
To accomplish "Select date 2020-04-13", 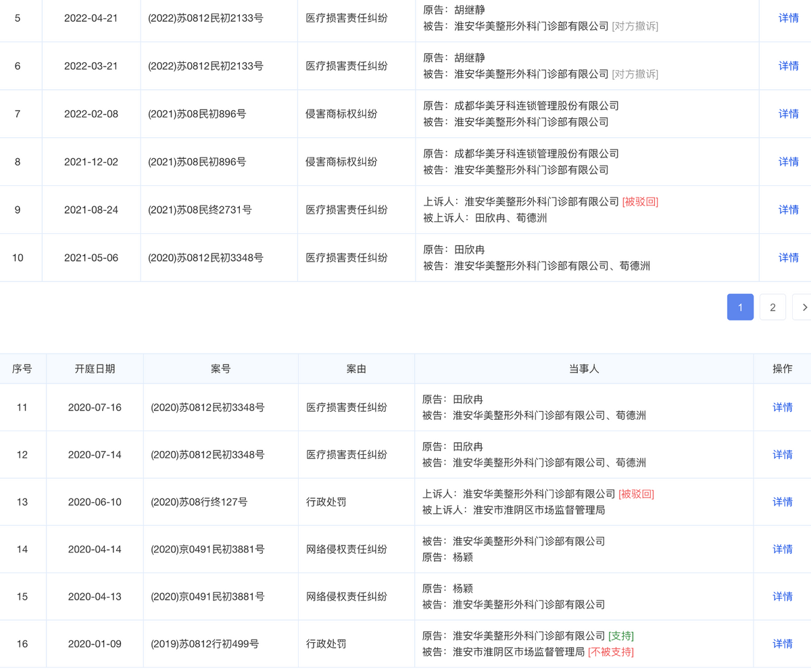I will click(95, 596).
